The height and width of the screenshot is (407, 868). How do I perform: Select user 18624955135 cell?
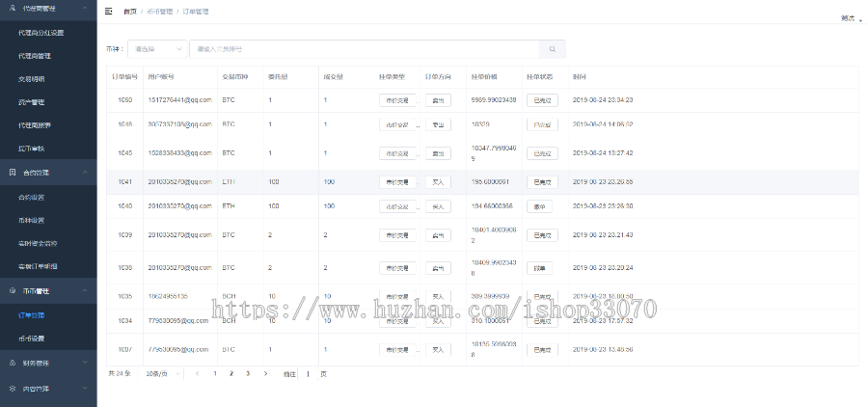point(168,297)
